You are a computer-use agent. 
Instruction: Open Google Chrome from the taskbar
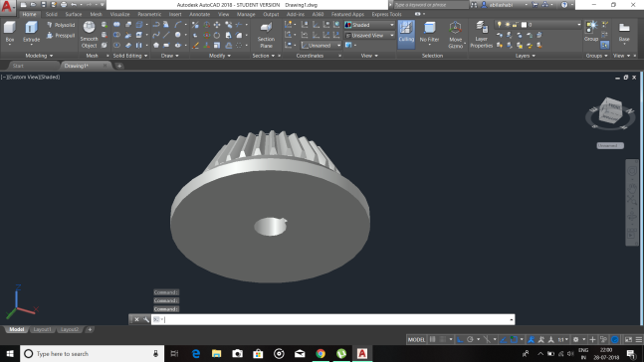(x=321, y=353)
